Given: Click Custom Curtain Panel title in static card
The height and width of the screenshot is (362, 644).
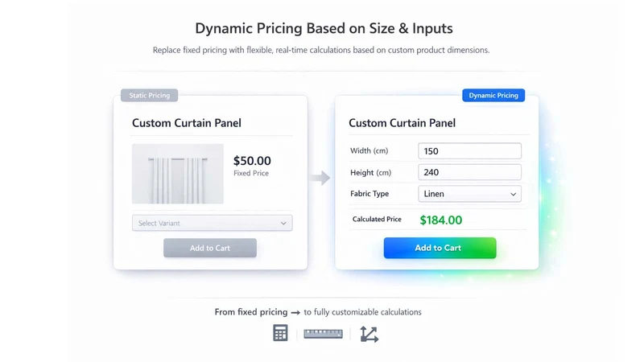Looking at the screenshot, I should (x=187, y=123).
